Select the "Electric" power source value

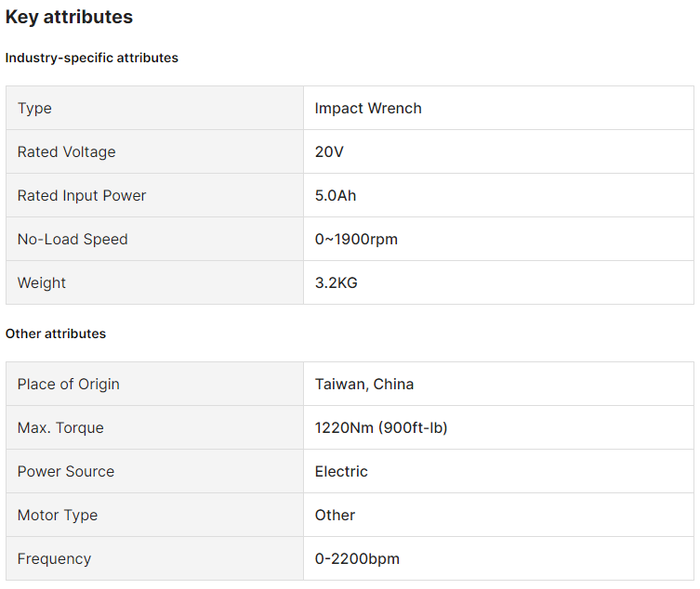pos(341,471)
